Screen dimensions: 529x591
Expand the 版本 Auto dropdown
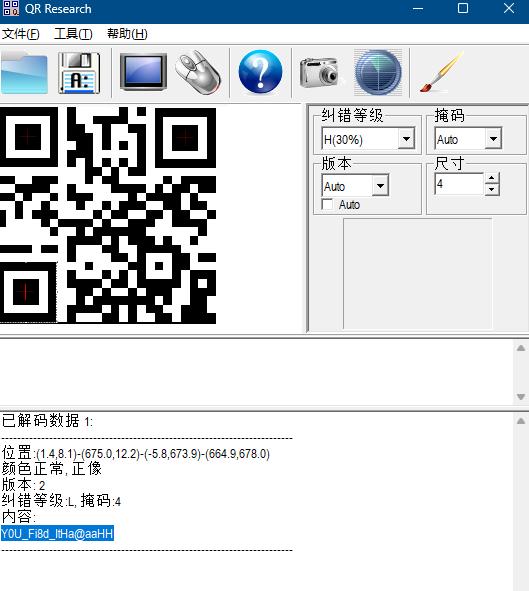(x=380, y=185)
